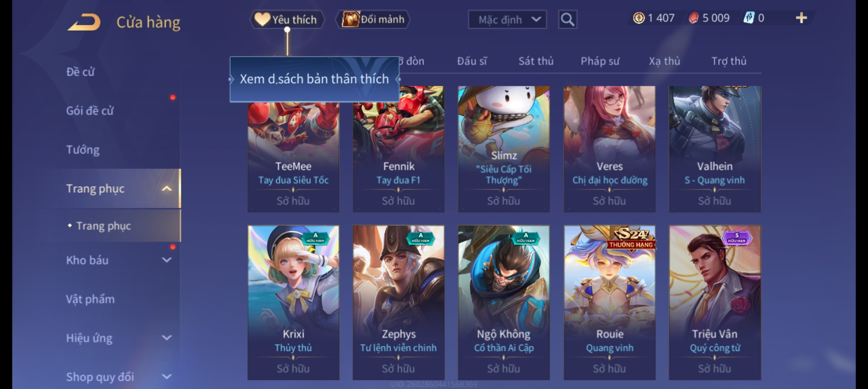Image resolution: width=868 pixels, height=389 pixels.
Task: Switch to the Sát thủ tab
Action: point(536,61)
